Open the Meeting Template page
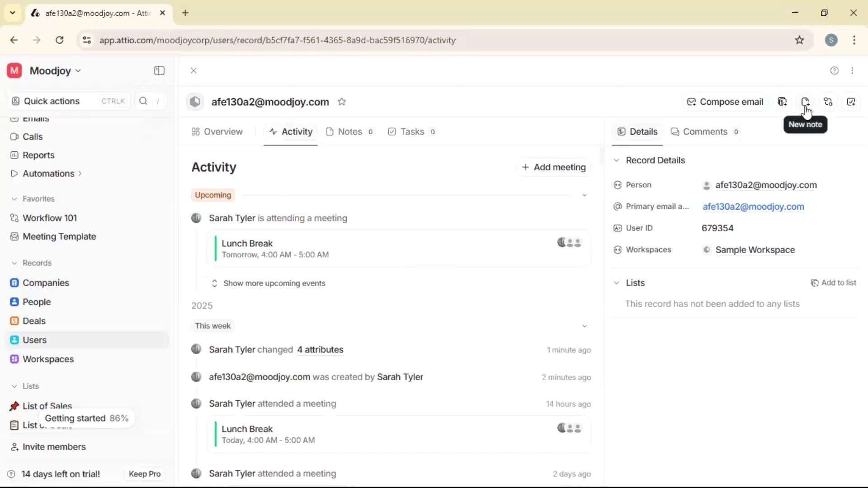Viewport: 868px width, 488px height. (58, 236)
